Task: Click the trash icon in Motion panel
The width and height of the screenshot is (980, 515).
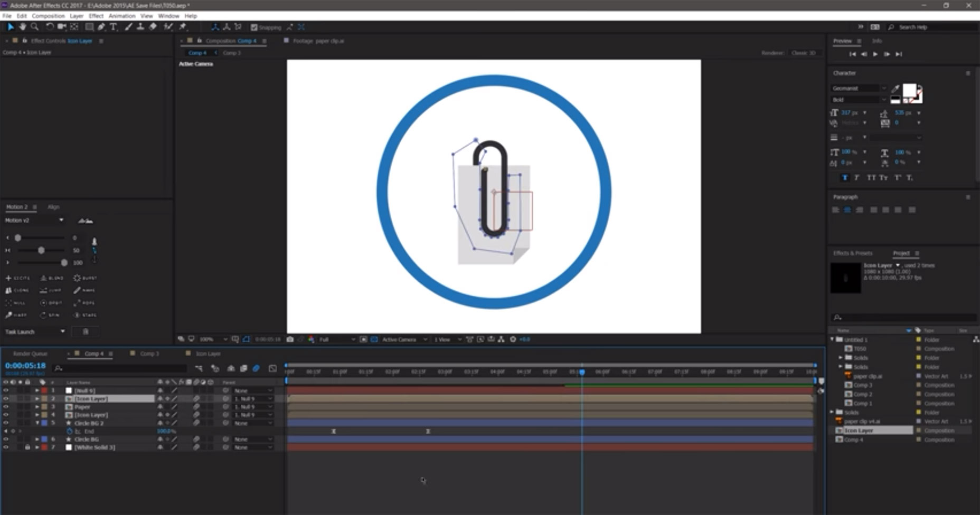Action: (x=86, y=331)
